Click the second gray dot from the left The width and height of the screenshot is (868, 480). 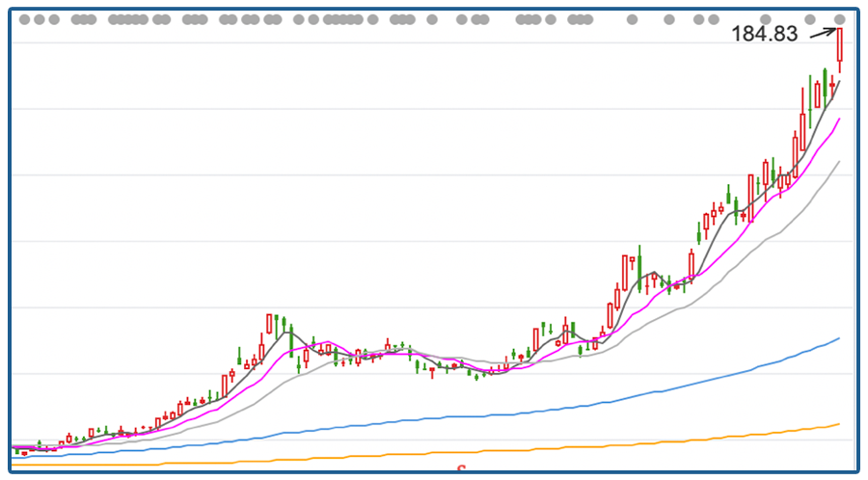tap(40, 19)
